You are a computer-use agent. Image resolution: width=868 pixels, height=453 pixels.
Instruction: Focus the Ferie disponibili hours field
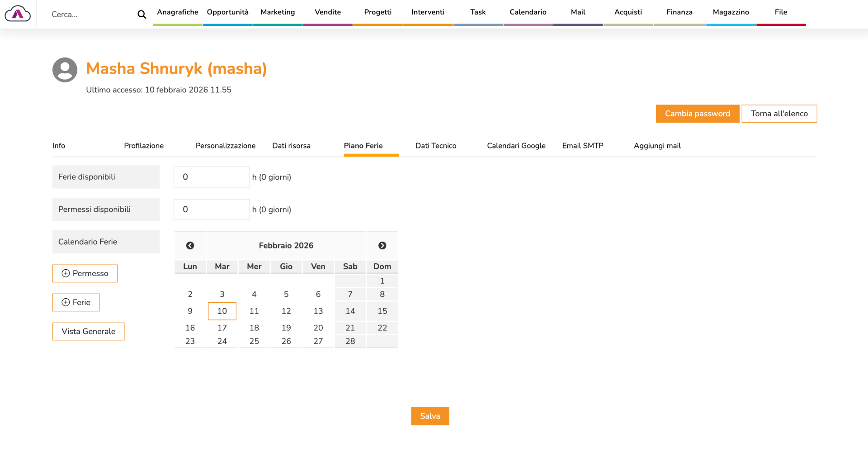pos(211,177)
